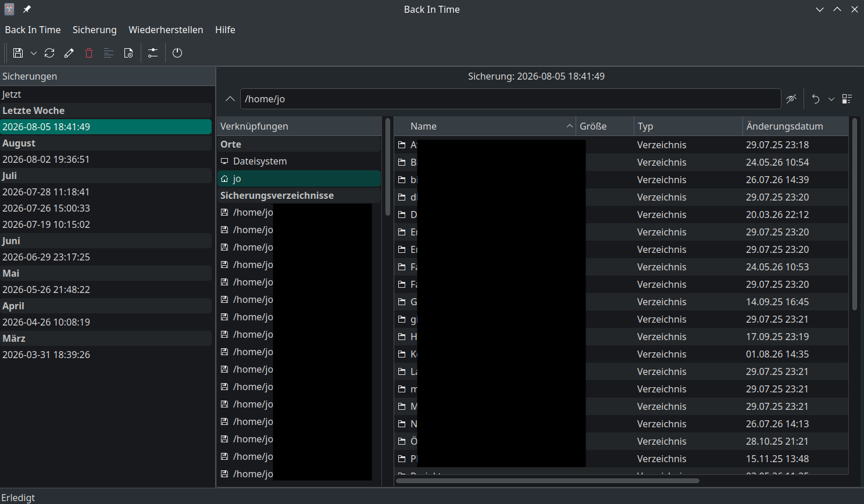Expand the restore options dropdown
Image resolution: width=864 pixels, height=504 pixels.
(831, 99)
